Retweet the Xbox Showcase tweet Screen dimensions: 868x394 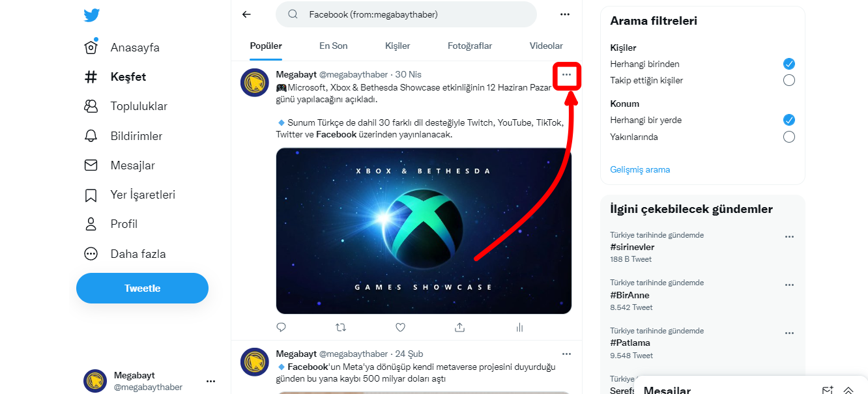[341, 327]
